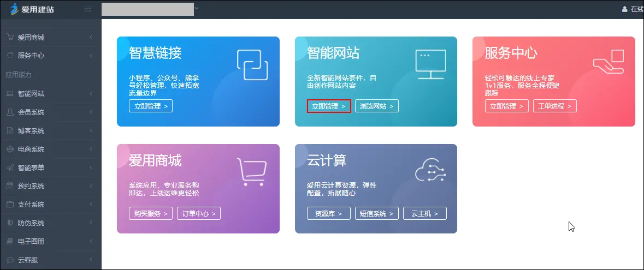The width and height of the screenshot is (644, 270).
Task: Open 支付系统 in the sidebar menu
Action: 31,205
